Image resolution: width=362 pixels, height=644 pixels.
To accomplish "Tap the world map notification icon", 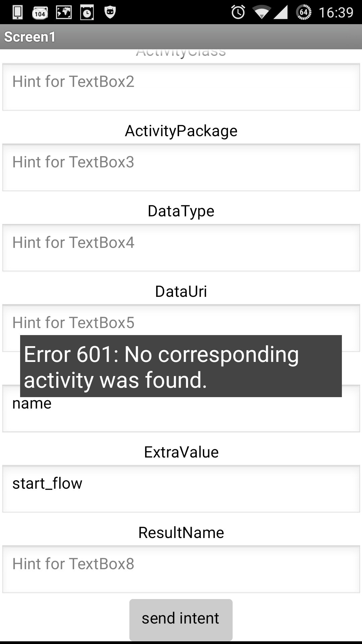I will (64, 12).
